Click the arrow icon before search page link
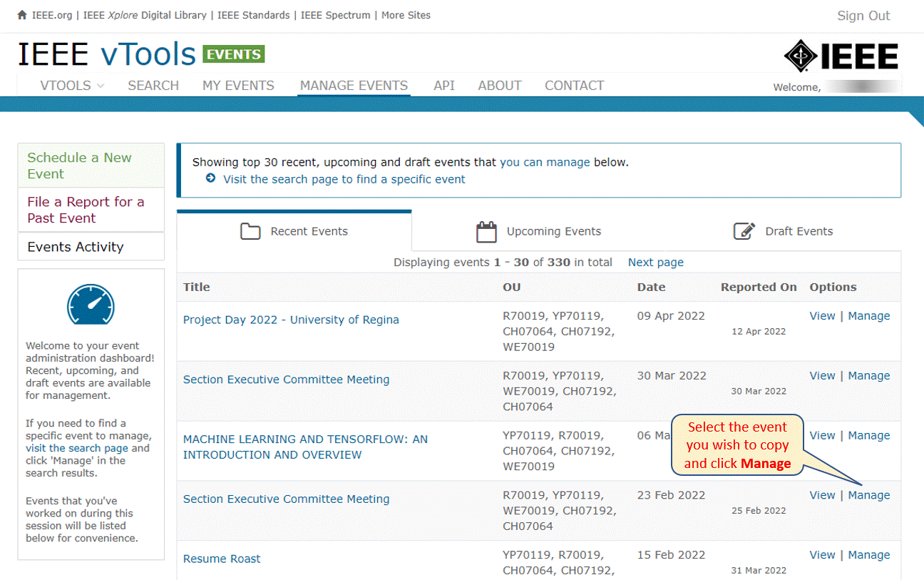Image resolution: width=924 pixels, height=580 pixels. 210,178
